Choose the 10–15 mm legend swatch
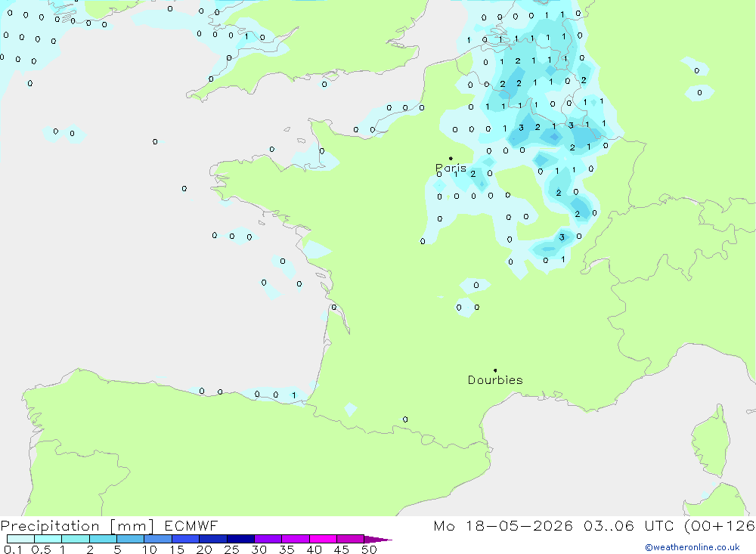756x554 pixels. [x=158, y=539]
